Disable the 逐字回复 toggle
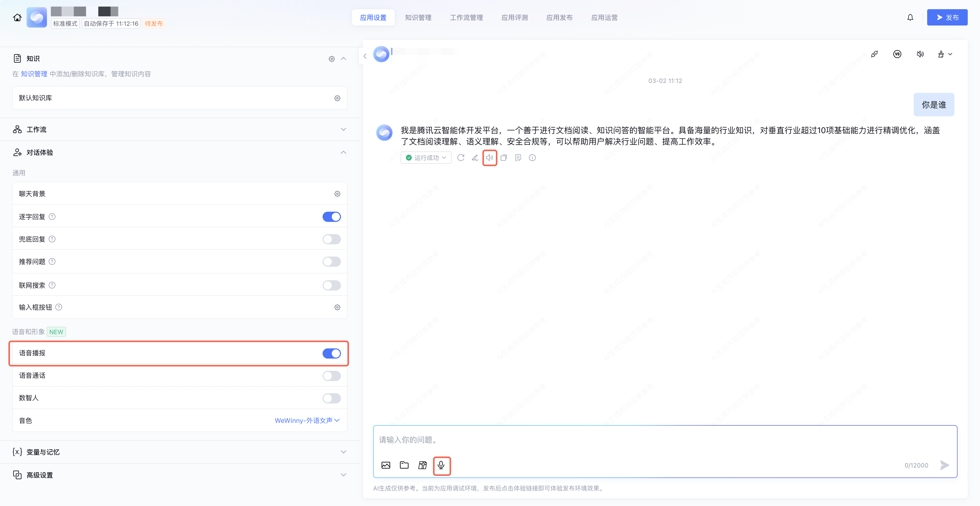 331,217
